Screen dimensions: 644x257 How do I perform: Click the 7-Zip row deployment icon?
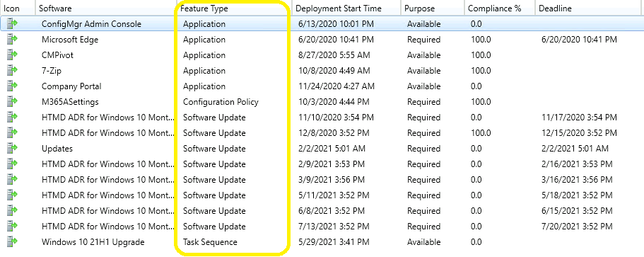(x=12, y=71)
